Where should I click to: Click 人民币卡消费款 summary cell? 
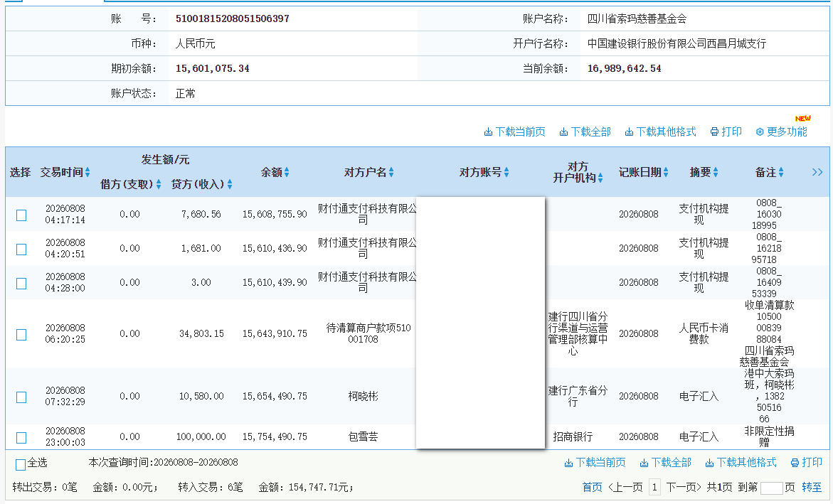704,333
